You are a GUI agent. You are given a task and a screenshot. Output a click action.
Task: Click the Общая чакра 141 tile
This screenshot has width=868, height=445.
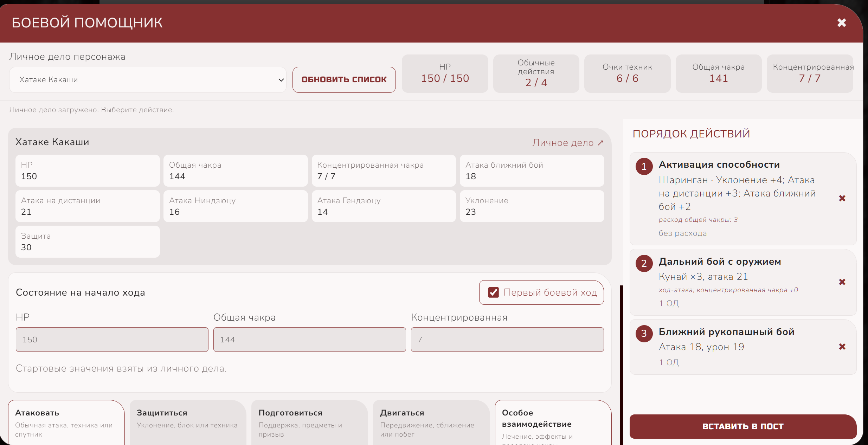pos(718,73)
